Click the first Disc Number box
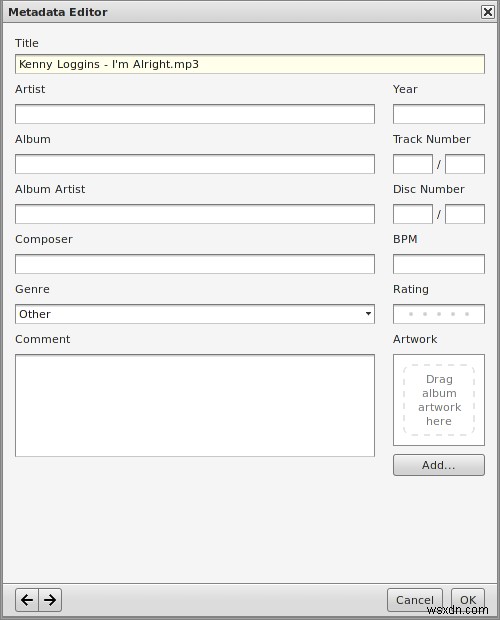This screenshot has width=500, height=620. pyautogui.click(x=413, y=214)
